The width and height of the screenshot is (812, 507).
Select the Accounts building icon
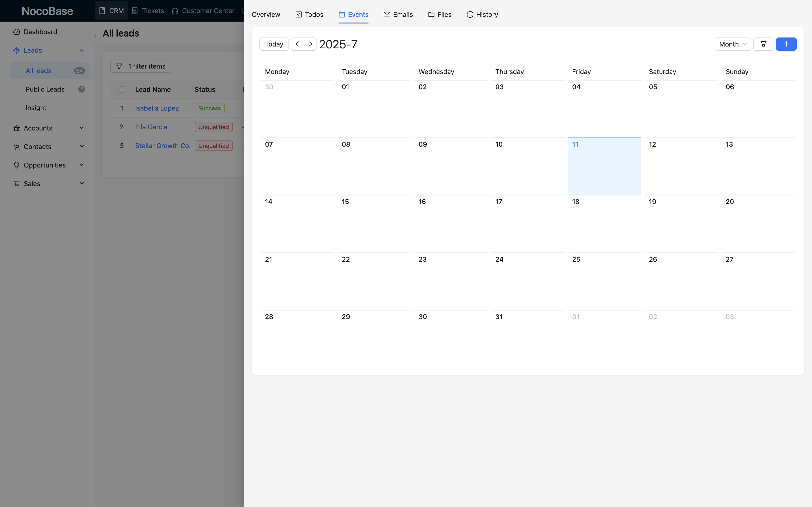tap(17, 128)
